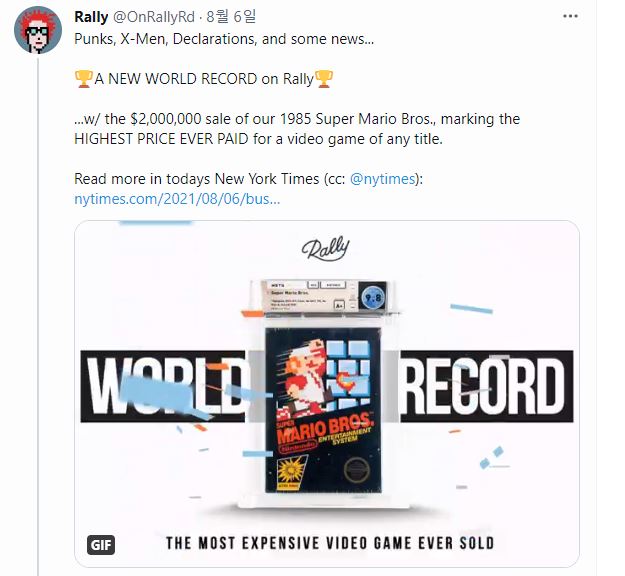
Task: Click the most expensive video game caption
Action: [330, 543]
